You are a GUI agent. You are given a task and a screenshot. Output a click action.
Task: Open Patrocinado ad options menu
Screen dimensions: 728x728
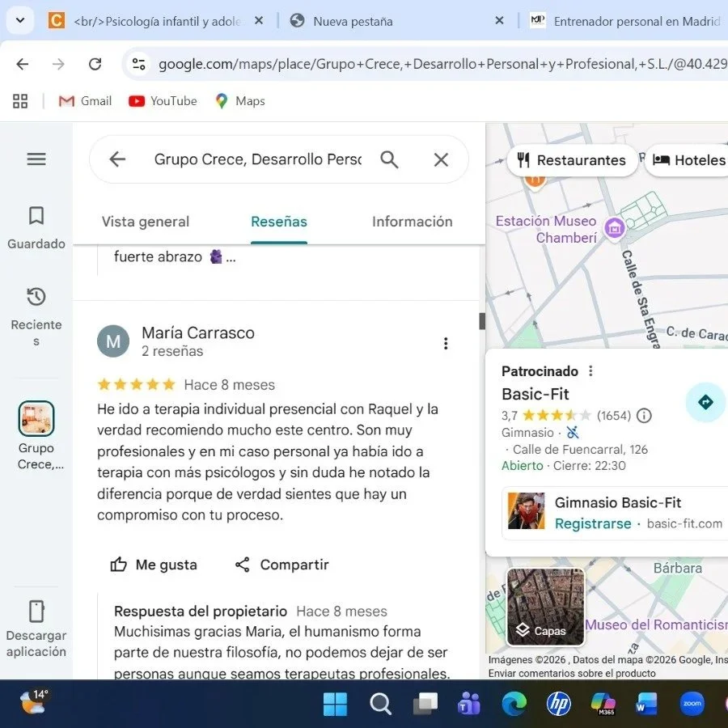[590, 371]
